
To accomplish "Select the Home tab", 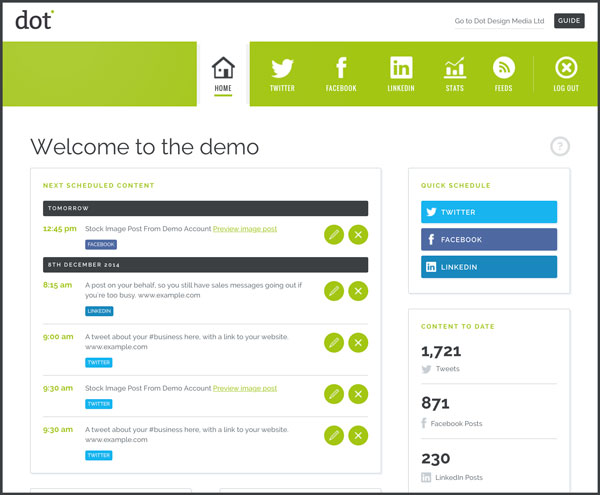I will click(223, 74).
